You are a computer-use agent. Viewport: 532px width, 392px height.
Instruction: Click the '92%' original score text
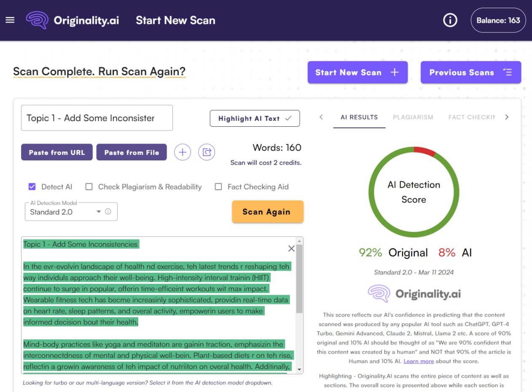371,253
